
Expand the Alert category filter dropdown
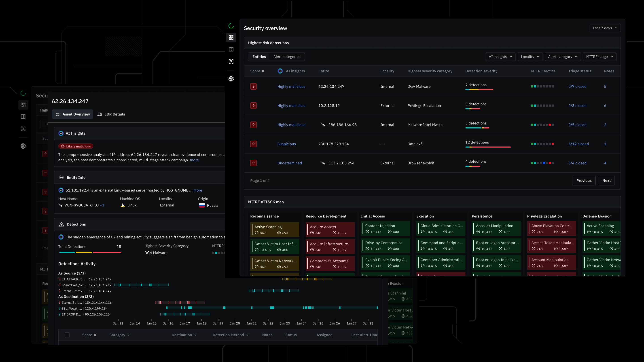pyautogui.click(x=563, y=57)
